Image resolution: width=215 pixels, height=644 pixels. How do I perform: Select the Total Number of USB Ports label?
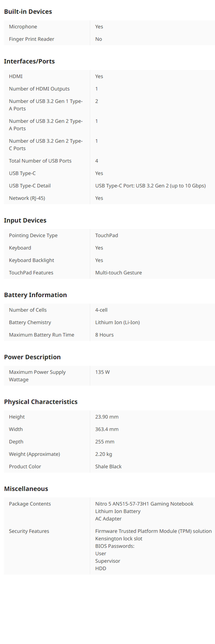pos(40,161)
